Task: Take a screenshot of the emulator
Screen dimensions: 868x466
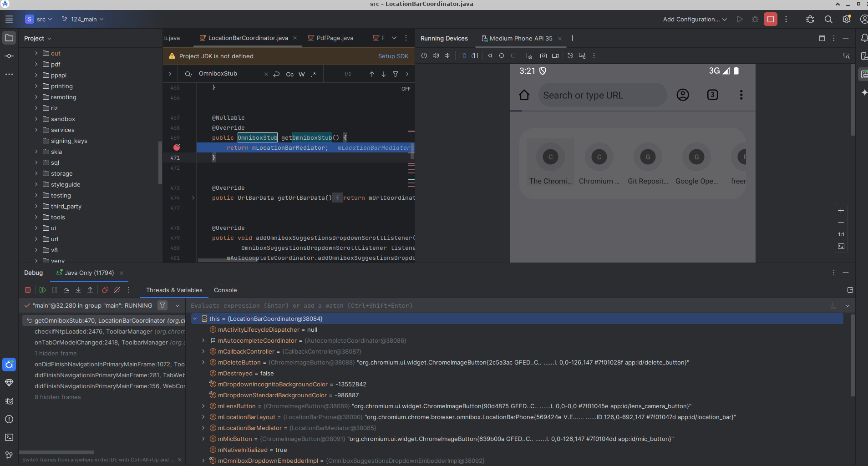Action: (543, 56)
